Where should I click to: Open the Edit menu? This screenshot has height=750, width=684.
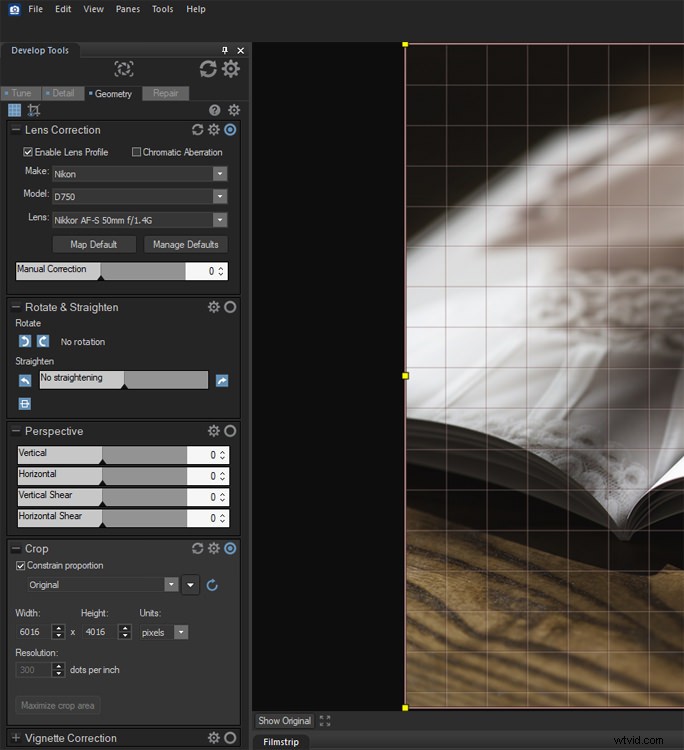pyautogui.click(x=63, y=9)
